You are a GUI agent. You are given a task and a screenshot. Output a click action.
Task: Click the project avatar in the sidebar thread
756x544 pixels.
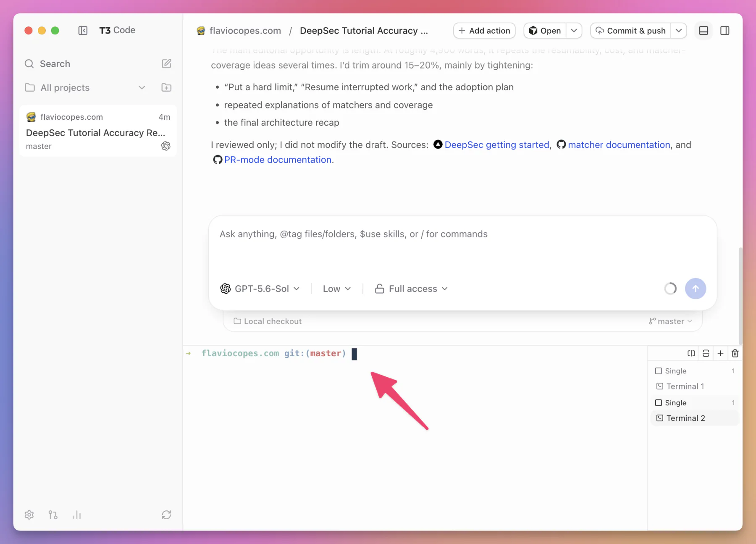(x=31, y=117)
